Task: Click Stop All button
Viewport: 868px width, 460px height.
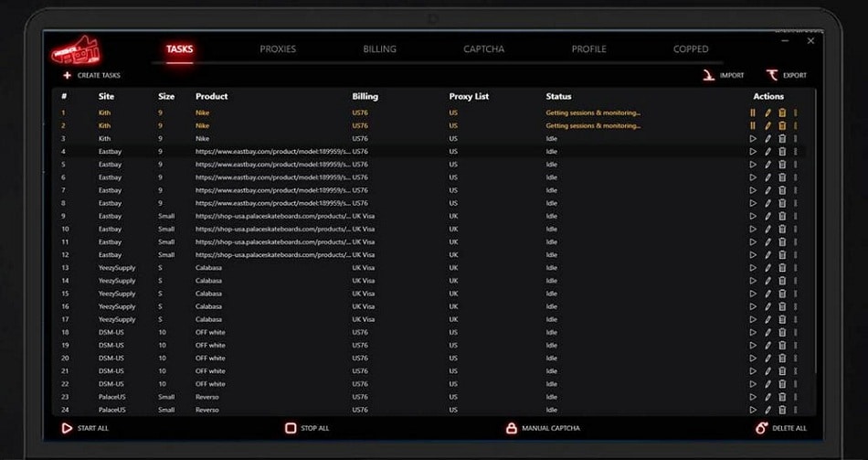Action: pyautogui.click(x=307, y=428)
